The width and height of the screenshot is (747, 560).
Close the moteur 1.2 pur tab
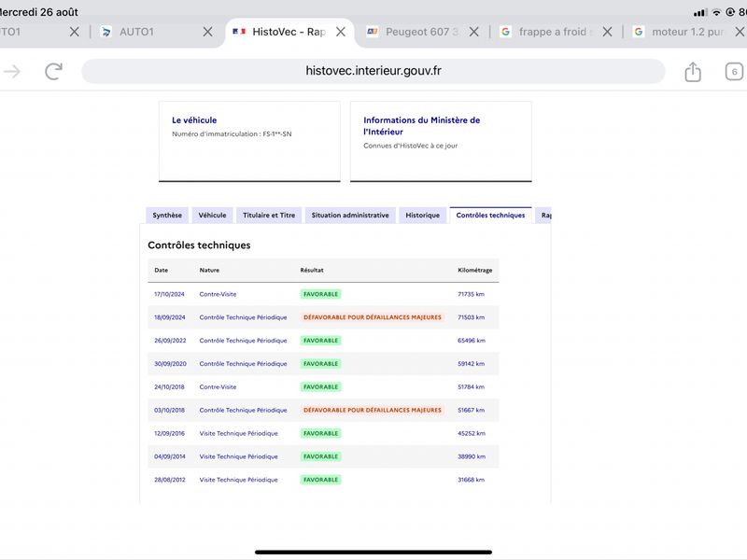coord(740,32)
